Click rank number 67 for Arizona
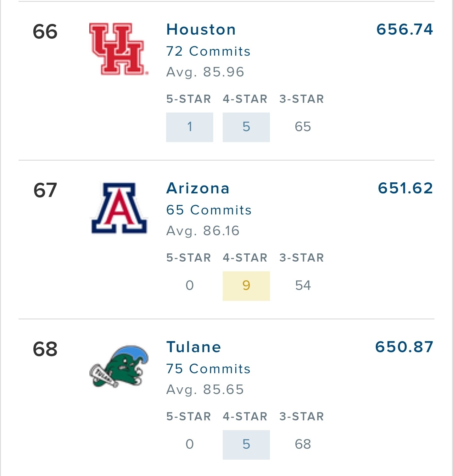Viewport: 453px width, 476px height. click(45, 190)
